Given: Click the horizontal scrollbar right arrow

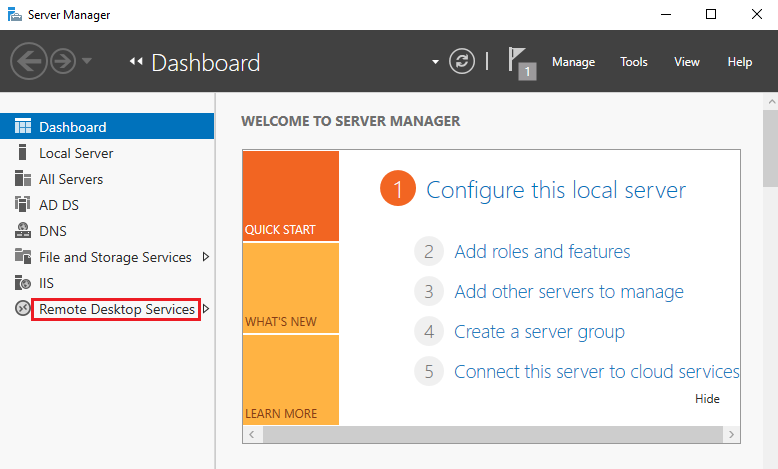Looking at the screenshot, I should 732,435.
